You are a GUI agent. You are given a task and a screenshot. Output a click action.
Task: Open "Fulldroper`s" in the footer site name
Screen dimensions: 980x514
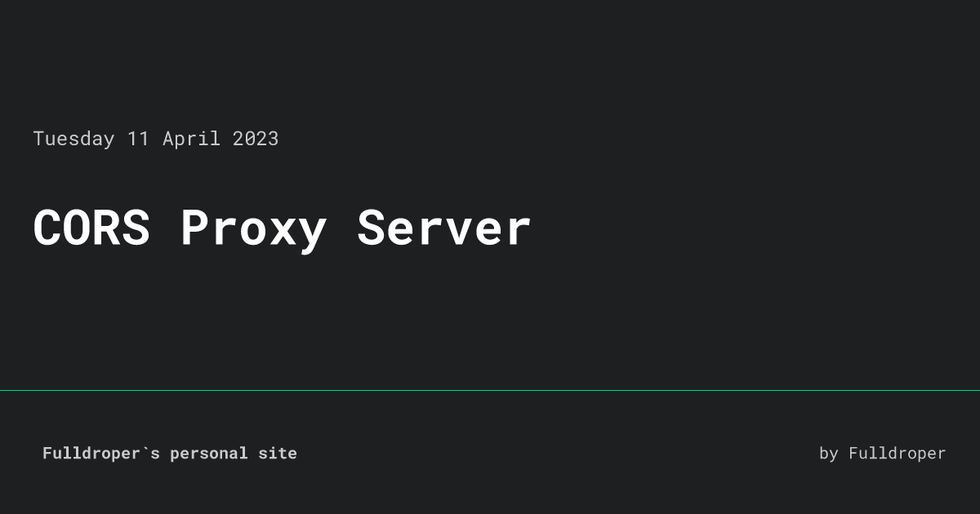click(x=101, y=454)
